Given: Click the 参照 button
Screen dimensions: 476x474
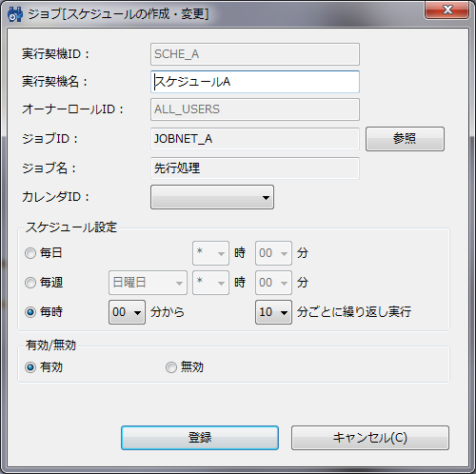Looking at the screenshot, I should click(405, 139).
